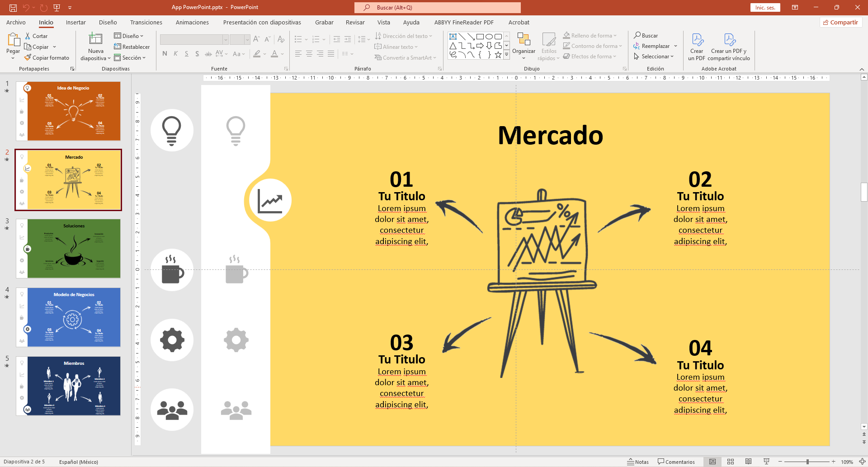Toggle the Notas pane
Image resolution: width=868 pixels, height=467 pixels.
click(x=637, y=462)
